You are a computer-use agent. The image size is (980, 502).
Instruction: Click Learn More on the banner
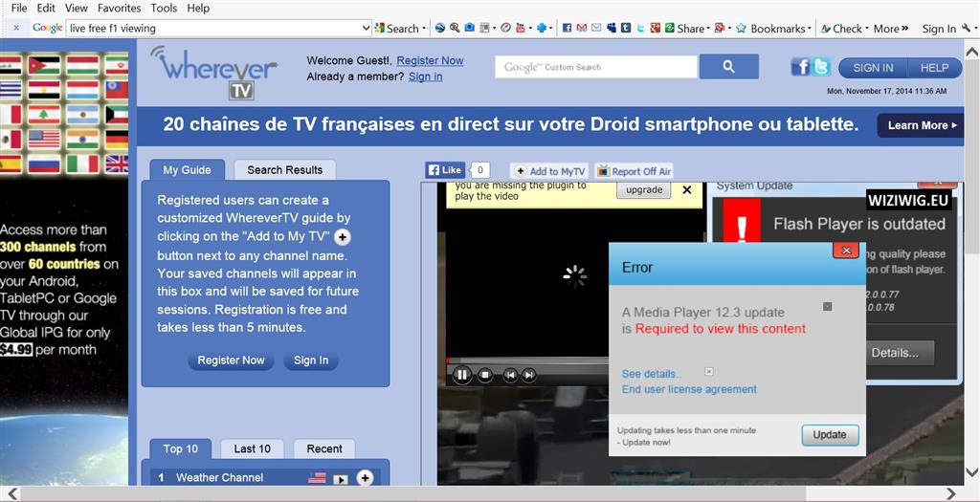[921, 125]
